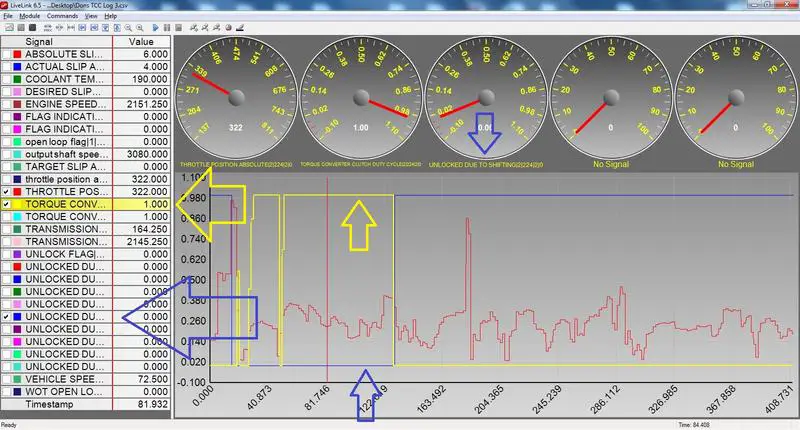800x430 pixels.
Task: Pause log playback with the pause icon
Action: tap(167, 28)
